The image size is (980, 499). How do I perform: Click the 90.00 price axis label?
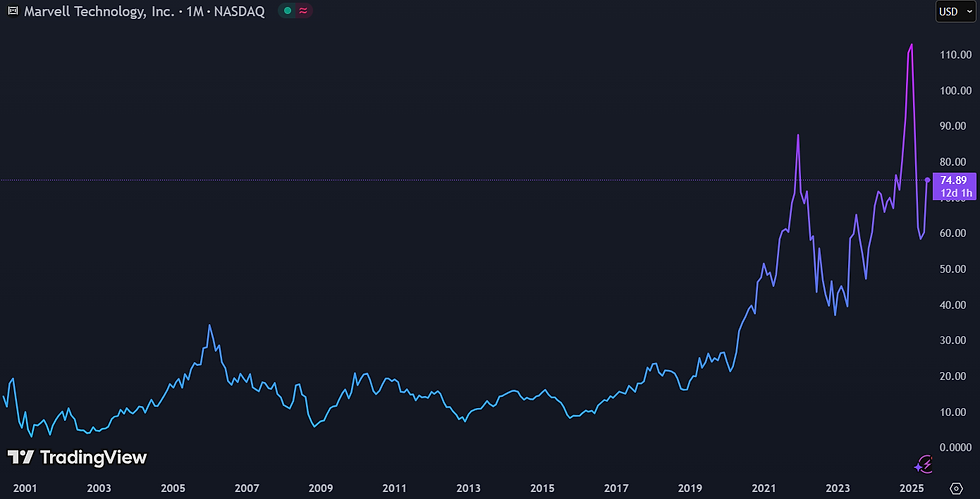coord(954,126)
